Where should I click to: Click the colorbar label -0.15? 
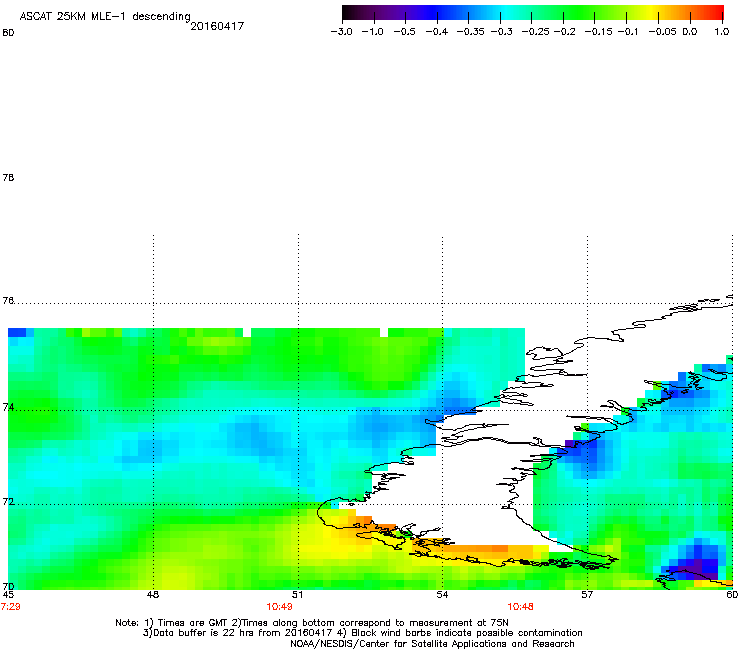coord(598,32)
